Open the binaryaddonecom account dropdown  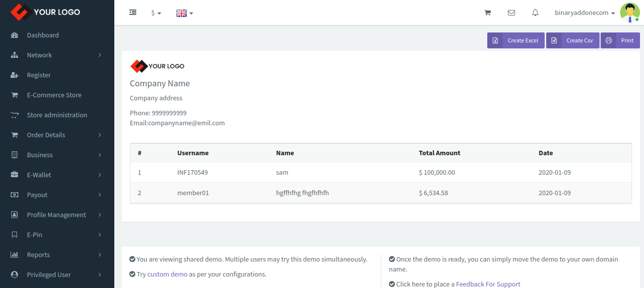(585, 13)
